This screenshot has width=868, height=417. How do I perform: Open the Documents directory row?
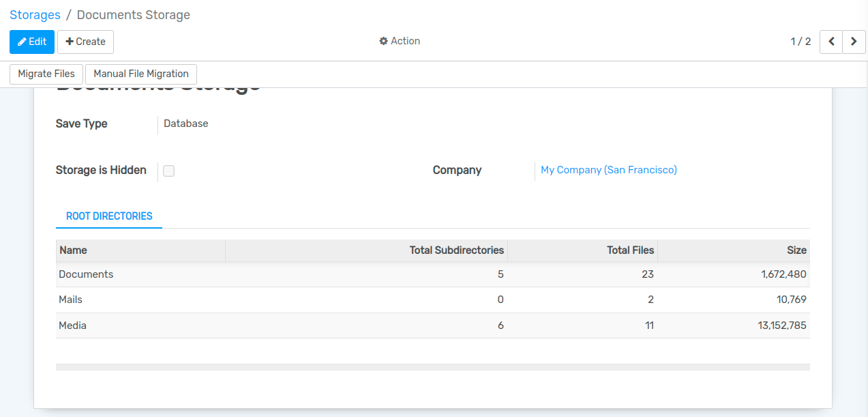(x=86, y=274)
